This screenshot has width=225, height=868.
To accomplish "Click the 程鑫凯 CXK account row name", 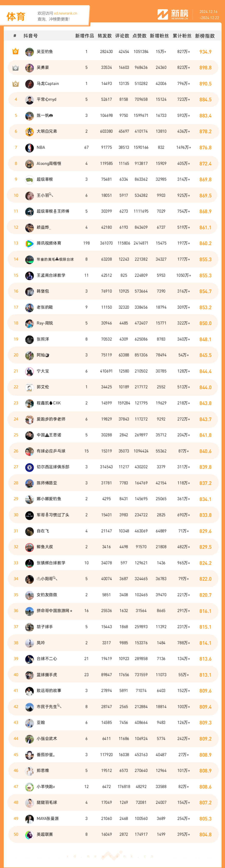I will pos(49,403).
